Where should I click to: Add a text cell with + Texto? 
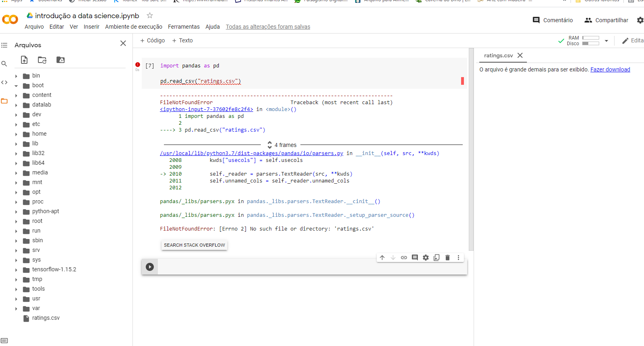point(183,40)
